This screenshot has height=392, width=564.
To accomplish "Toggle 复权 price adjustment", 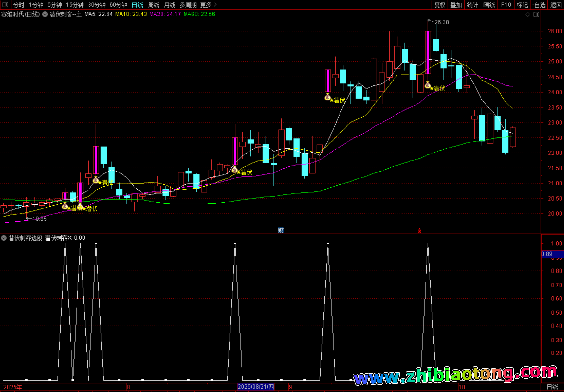I will tap(440, 5).
